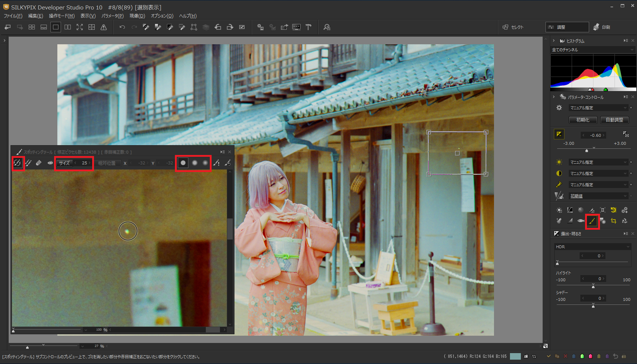Open the taste マニュアル指定 dropdown beside gear
Viewport: 637px width, 364px height.
[598, 108]
